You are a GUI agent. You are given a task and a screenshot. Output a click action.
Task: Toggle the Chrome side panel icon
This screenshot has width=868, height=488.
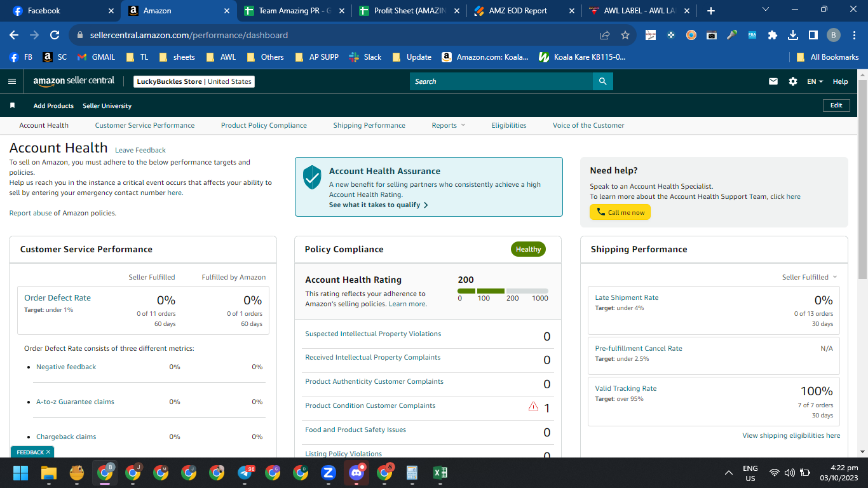coord(813,36)
